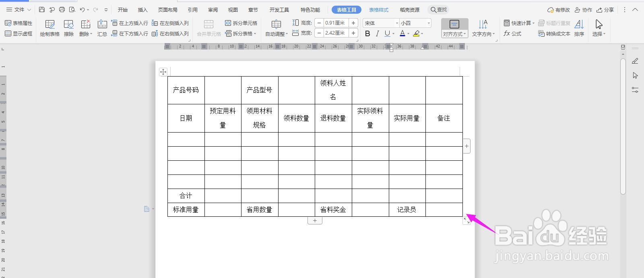644x278 pixels.
Task: Open the three-dot more options menu
Action: pyautogui.click(x=625, y=10)
